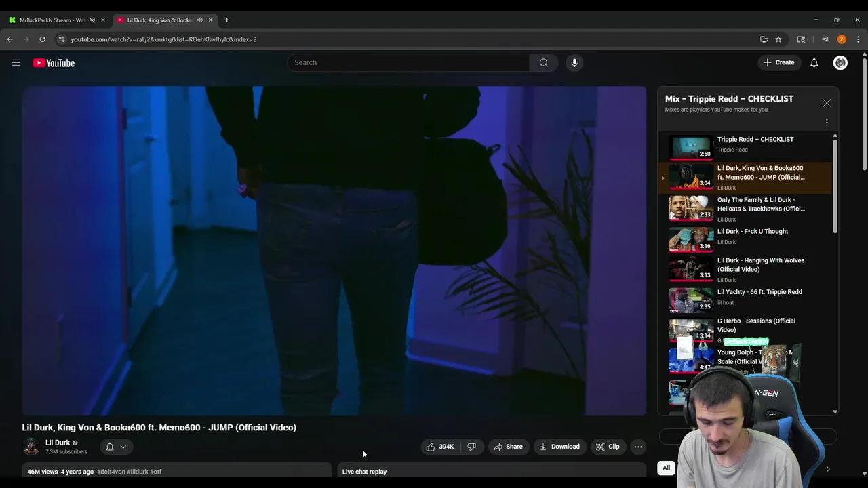Click in the YouTube search field
The width and height of the screenshot is (868, 488).
pyautogui.click(x=408, y=62)
